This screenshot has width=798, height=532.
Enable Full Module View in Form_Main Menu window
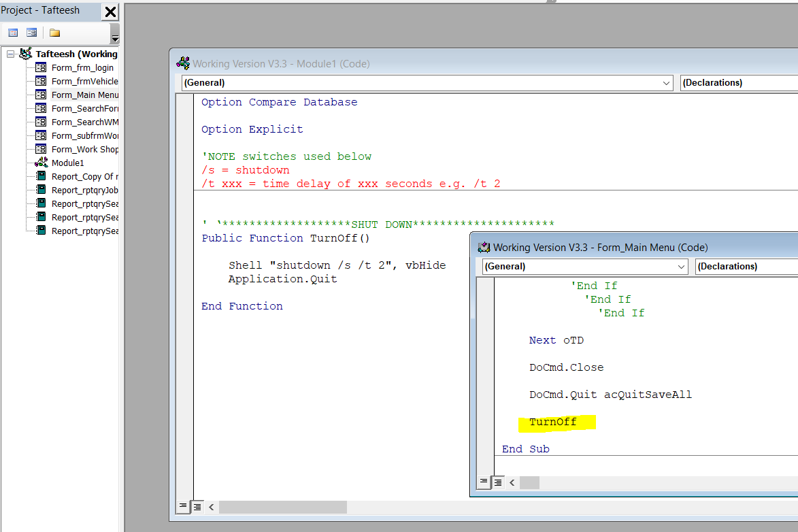click(x=497, y=482)
